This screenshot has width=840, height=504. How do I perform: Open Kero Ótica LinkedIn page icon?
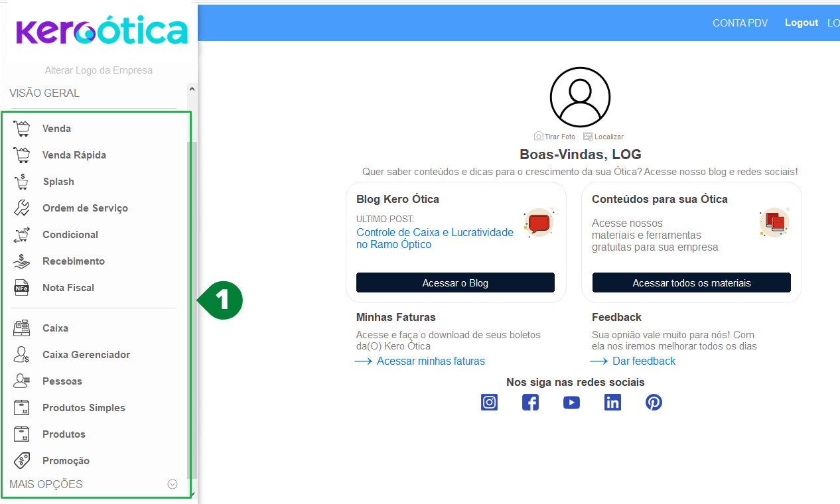(x=613, y=403)
